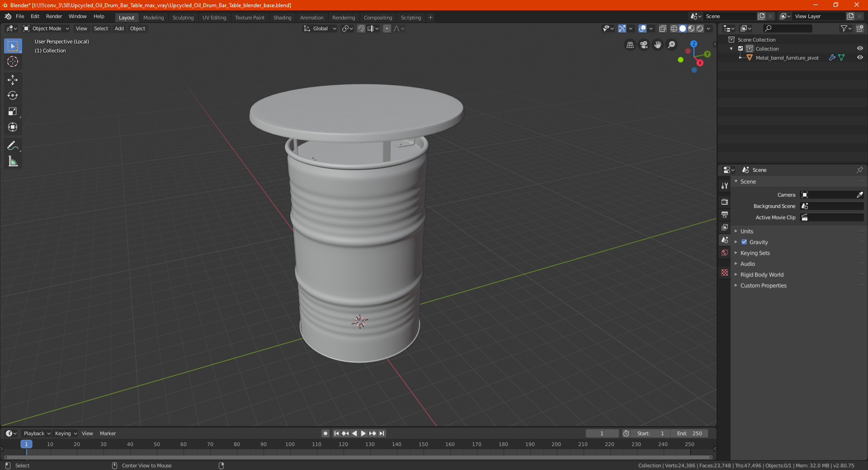Select the Measure tool
This screenshot has width=868, height=470.
pos(13,161)
